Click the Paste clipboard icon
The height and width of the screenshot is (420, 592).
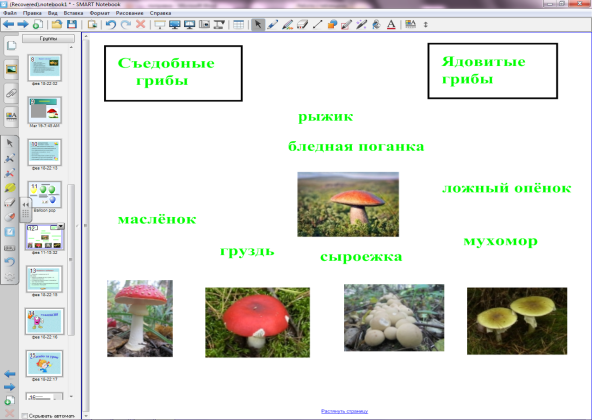click(92, 25)
